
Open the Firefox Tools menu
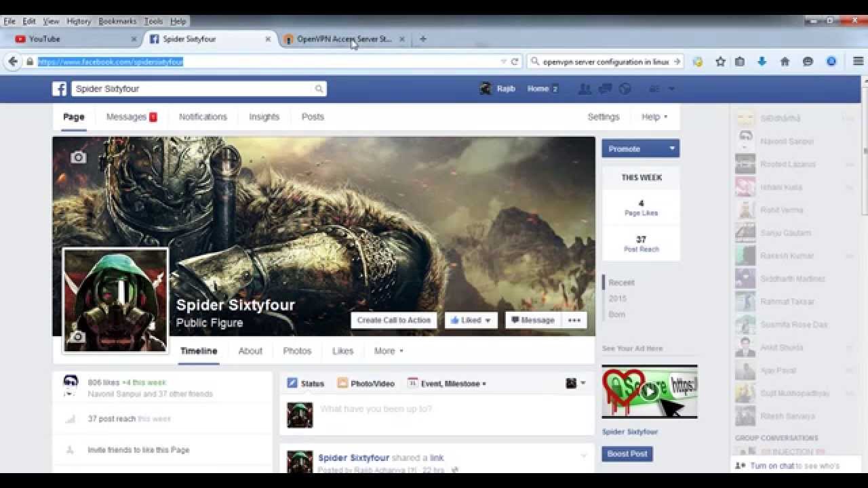(153, 22)
